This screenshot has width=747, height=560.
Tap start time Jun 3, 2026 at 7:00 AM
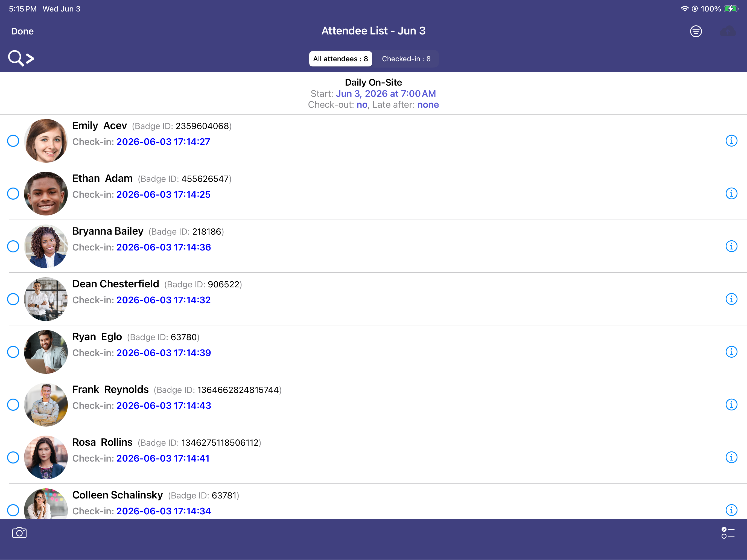tap(386, 94)
